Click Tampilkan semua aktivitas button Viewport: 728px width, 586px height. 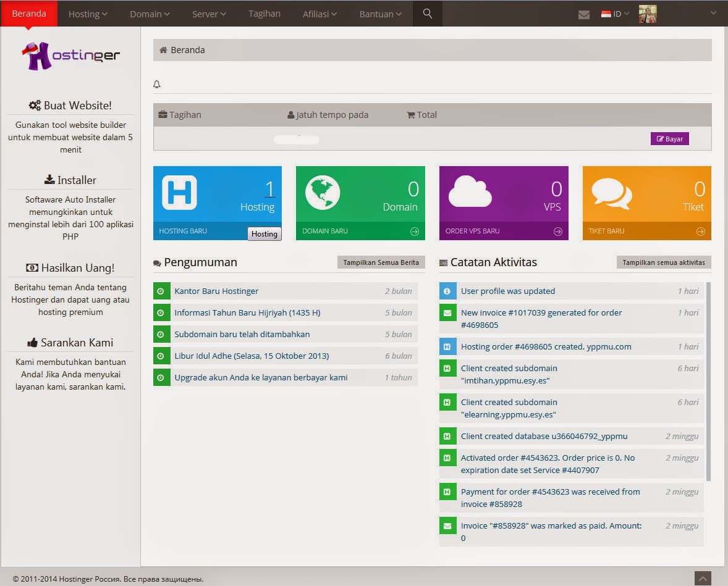pyautogui.click(x=664, y=262)
